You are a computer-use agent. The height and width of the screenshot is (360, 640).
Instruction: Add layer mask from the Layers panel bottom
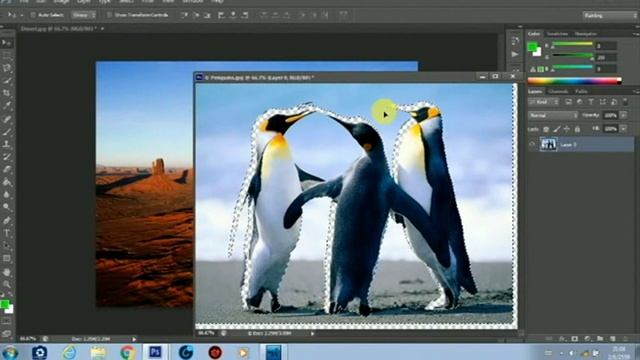[575, 339]
